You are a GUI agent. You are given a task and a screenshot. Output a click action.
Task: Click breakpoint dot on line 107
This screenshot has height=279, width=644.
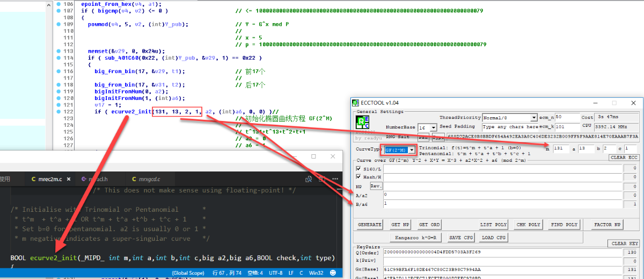(58, 10)
